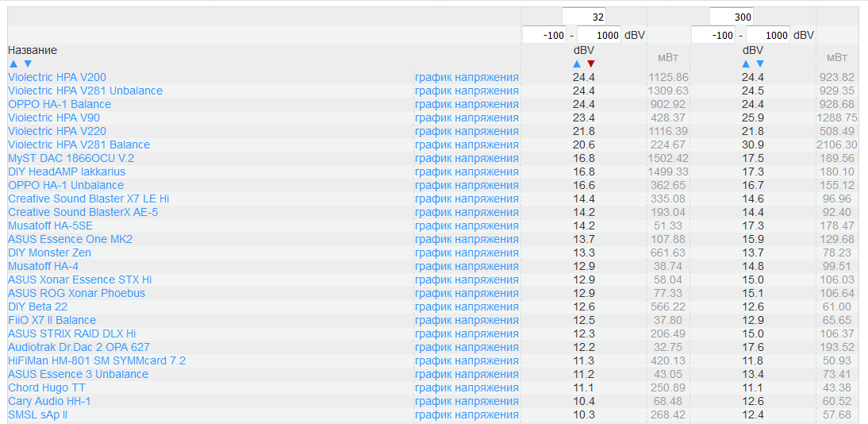Open Audiotrak Dr.Dac 2 OPA 627 link
The image size is (868, 424).
click(x=79, y=347)
